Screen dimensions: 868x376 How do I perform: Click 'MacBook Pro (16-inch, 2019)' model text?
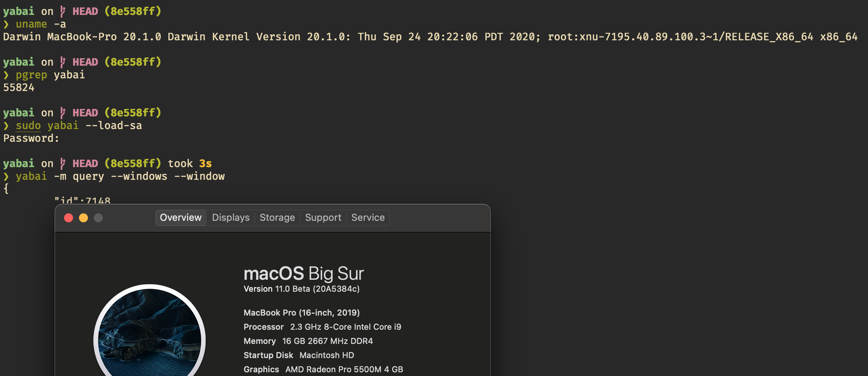(301, 313)
